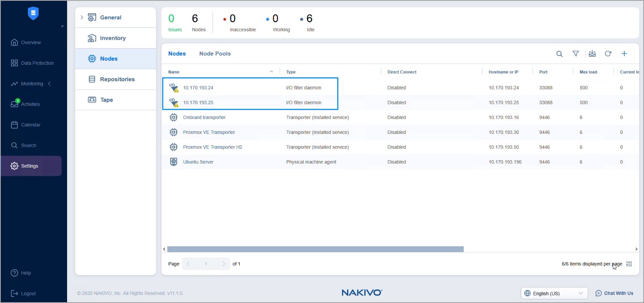
Task: Collapse the Monitoring chevron arrow
Action: click(x=49, y=84)
